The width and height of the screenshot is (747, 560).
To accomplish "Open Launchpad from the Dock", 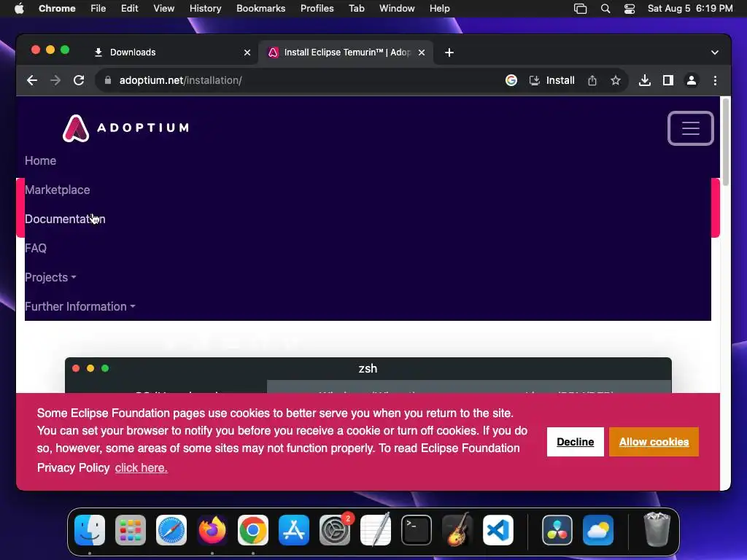I will click(131, 530).
